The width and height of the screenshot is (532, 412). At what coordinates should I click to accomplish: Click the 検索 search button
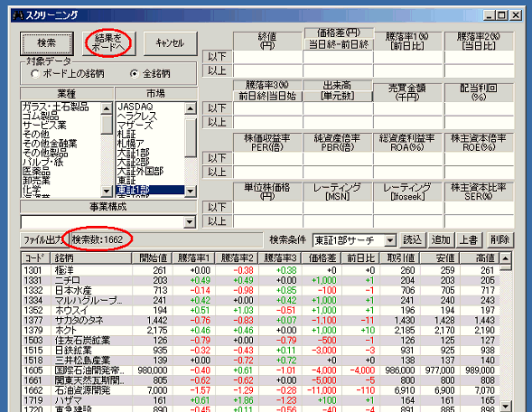pyautogui.click(x=47, y=43)
